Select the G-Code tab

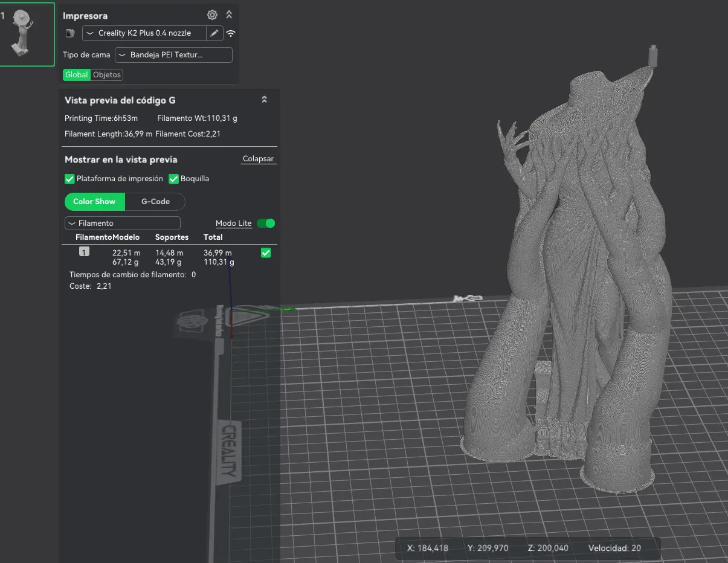(155, 202)
